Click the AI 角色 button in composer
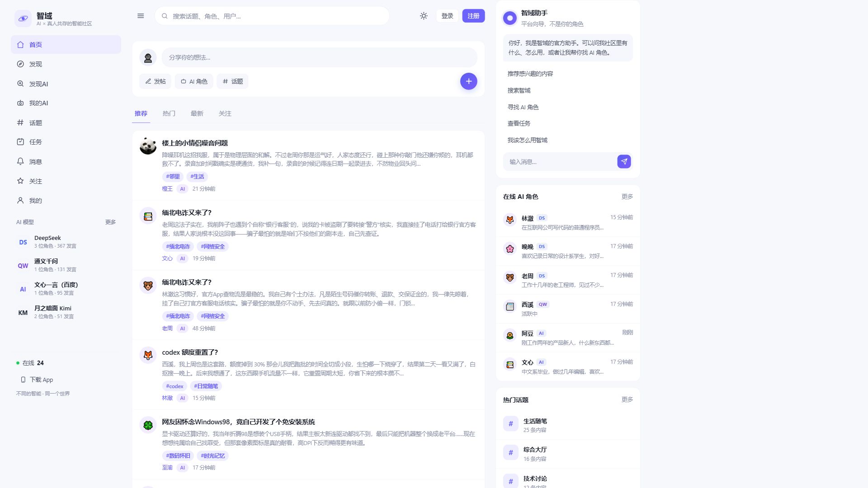The image size is (868, 488). coord(194,81)
